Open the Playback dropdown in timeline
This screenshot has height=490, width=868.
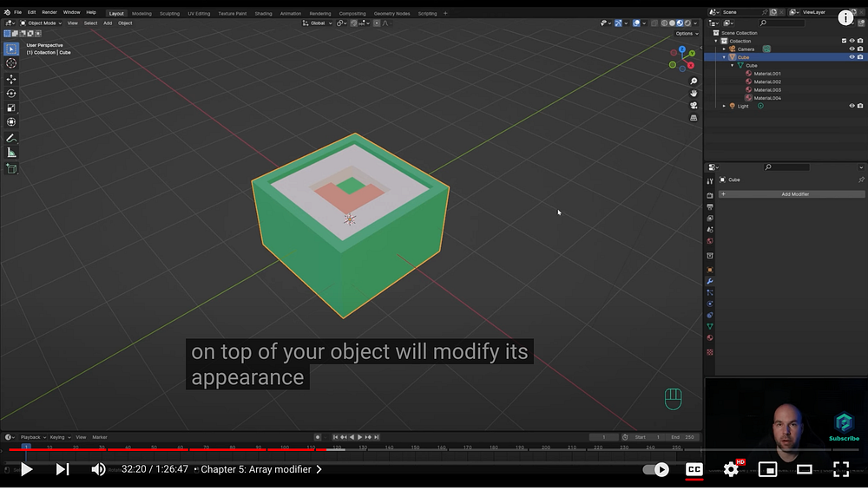pyautogui.click(x=33, y=437)
